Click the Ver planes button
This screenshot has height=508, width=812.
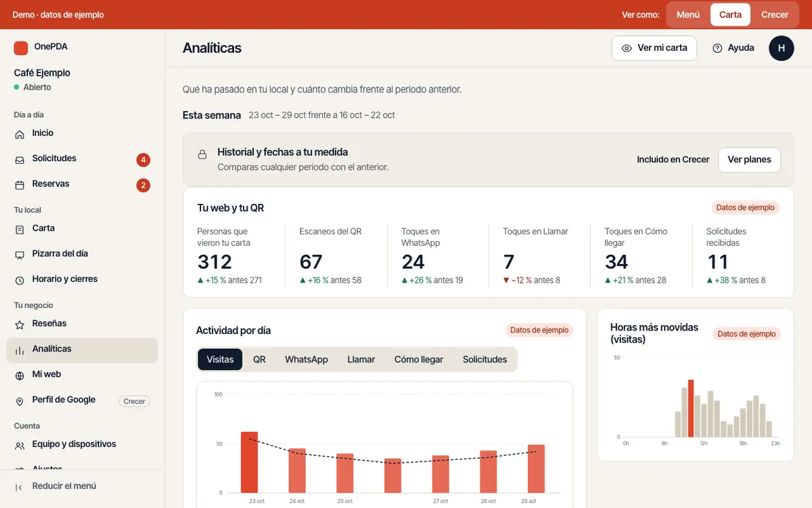[x=749, y=160]
